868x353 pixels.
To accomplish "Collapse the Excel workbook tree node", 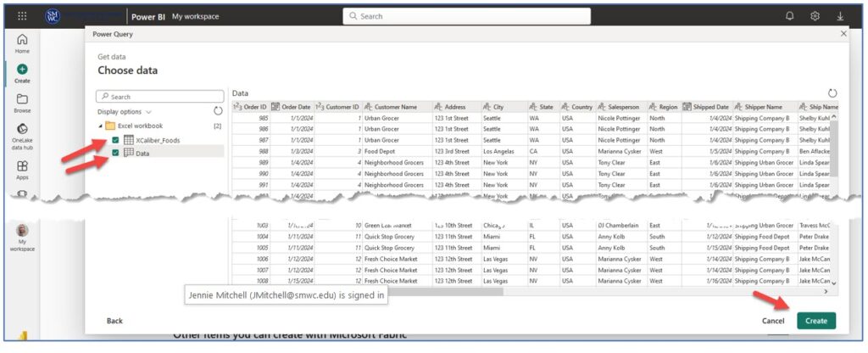I will [x=100, y=126].
